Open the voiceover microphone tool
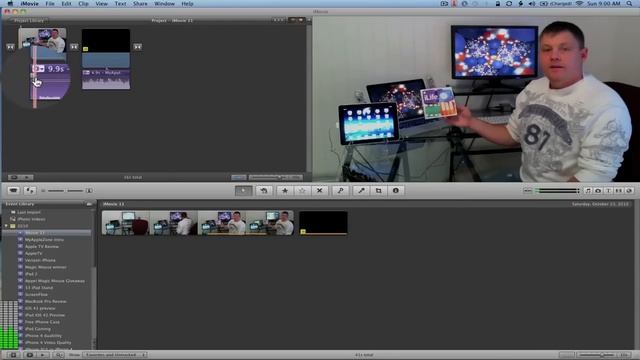 (361, 191)
